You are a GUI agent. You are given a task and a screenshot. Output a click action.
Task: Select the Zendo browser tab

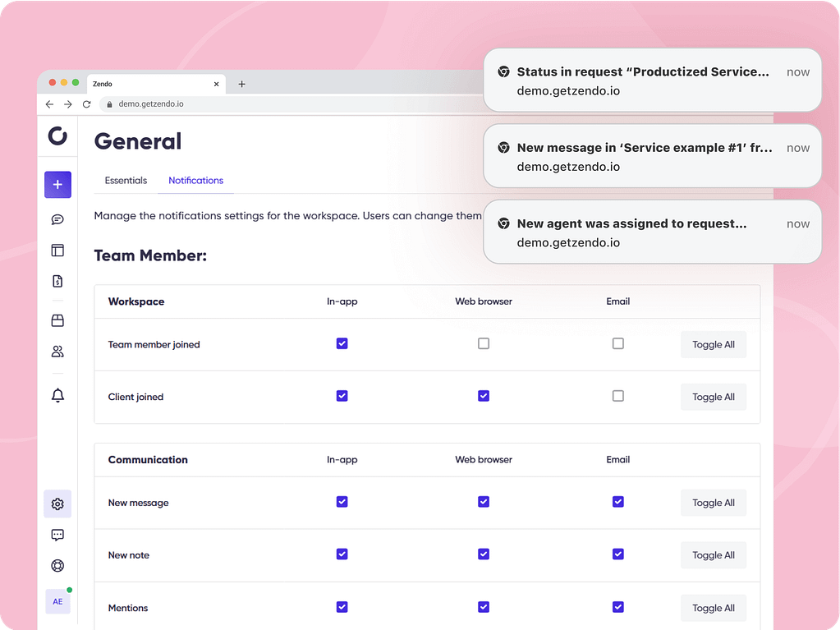[156, 84]
